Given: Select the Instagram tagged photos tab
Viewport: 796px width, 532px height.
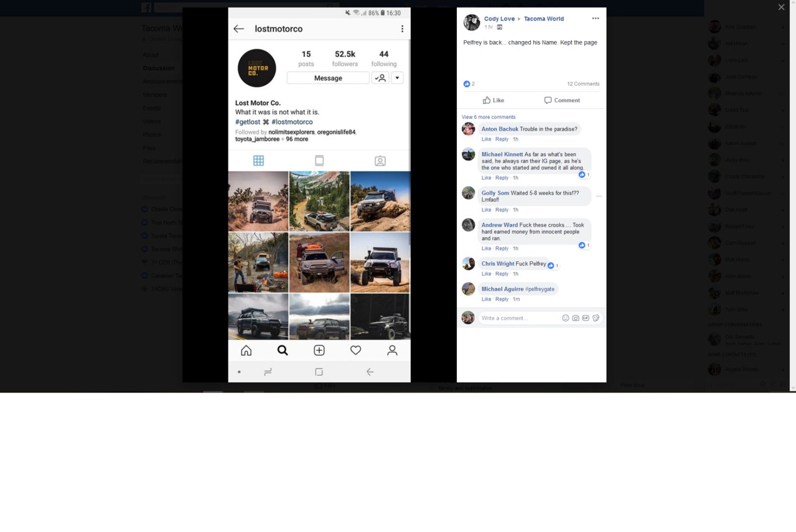Looking at the screenshot, I should 380,161.
